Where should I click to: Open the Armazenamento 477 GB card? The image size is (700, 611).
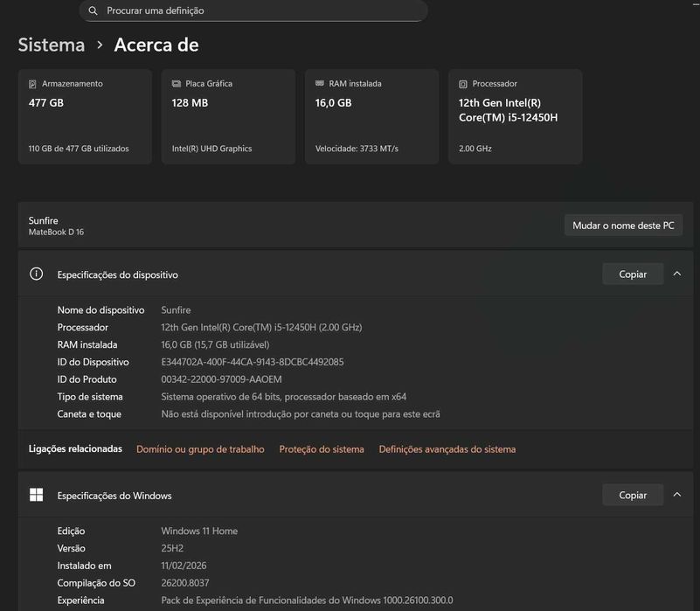tap(86, 116)
